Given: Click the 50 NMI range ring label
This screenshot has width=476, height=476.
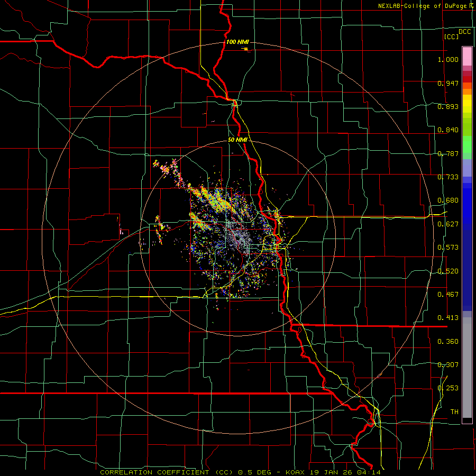Looking at the screenshot, I should point(237,140).
